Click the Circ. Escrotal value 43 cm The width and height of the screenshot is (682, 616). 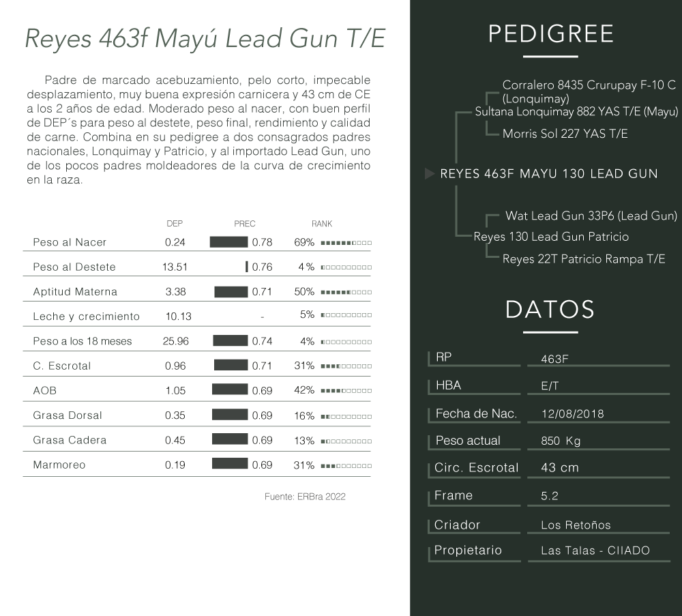pyautogui.click(x=560, y=468)
